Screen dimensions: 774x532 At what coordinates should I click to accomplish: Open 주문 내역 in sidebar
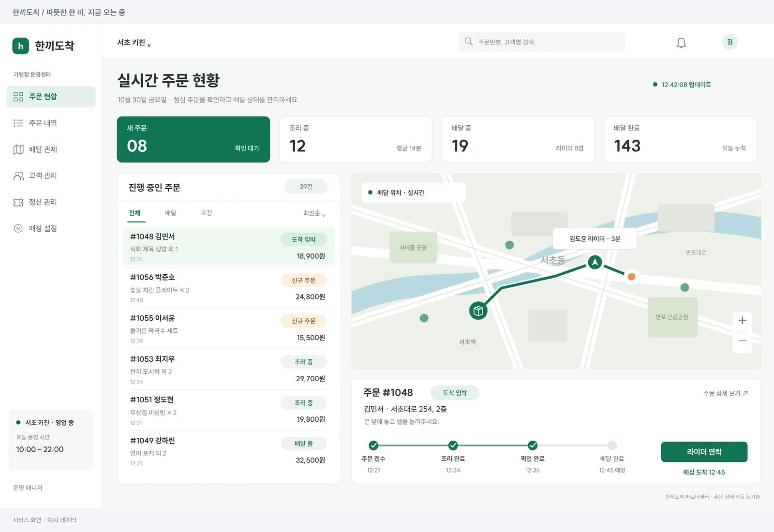pos(51,123)
